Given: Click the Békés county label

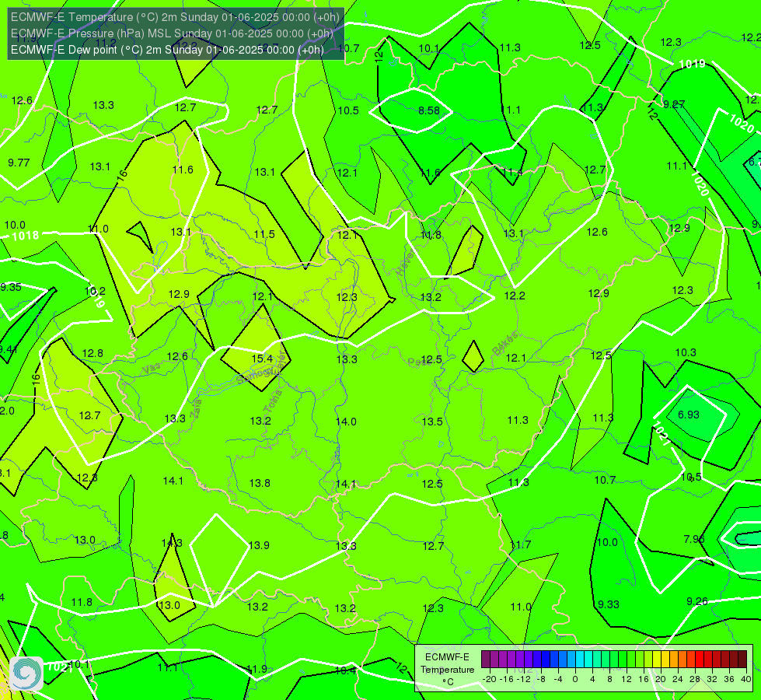Looking at the screenshot, I should point(505,344).
